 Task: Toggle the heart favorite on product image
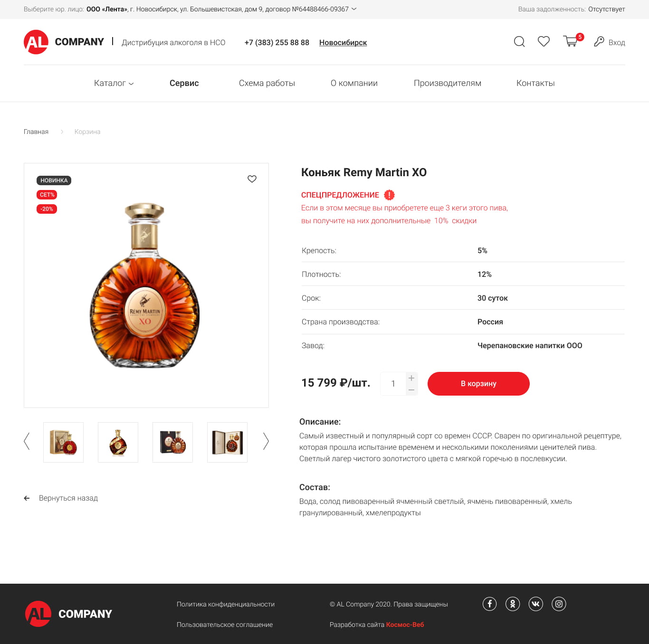point(252,179)
